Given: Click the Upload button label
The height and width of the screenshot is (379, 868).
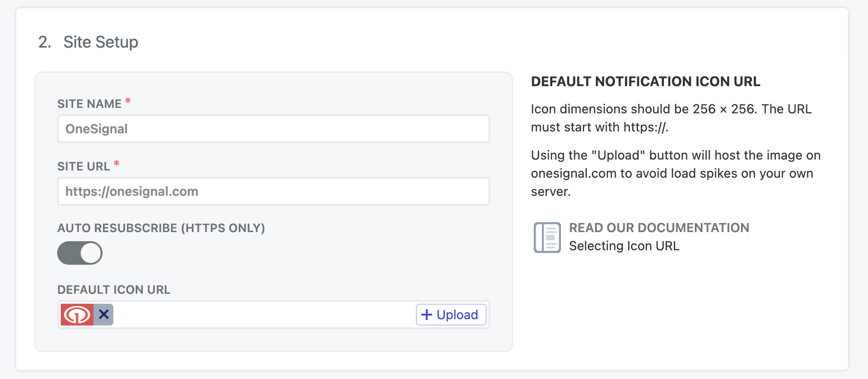Looking at the screenshot, I should [x=457, y=315].
